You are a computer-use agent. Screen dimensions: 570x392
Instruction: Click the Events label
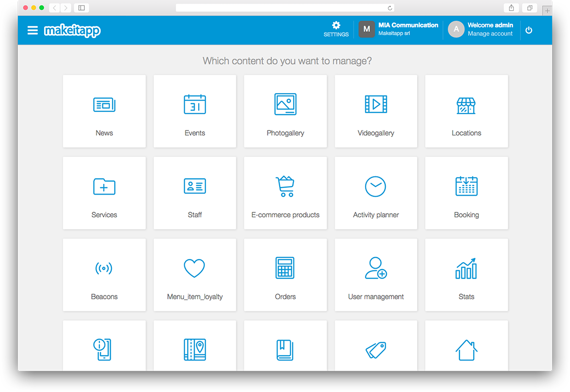click(195, 133)
